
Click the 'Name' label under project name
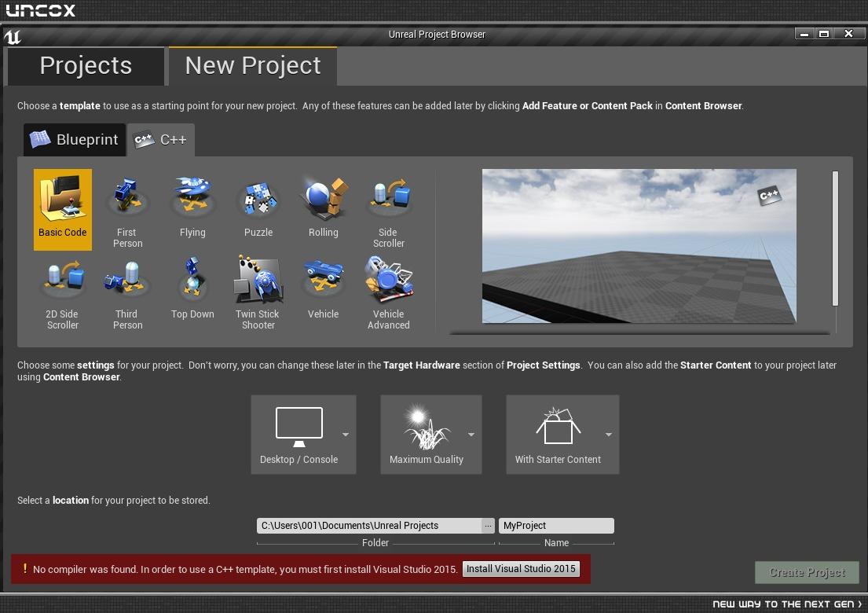pos(556,543)
